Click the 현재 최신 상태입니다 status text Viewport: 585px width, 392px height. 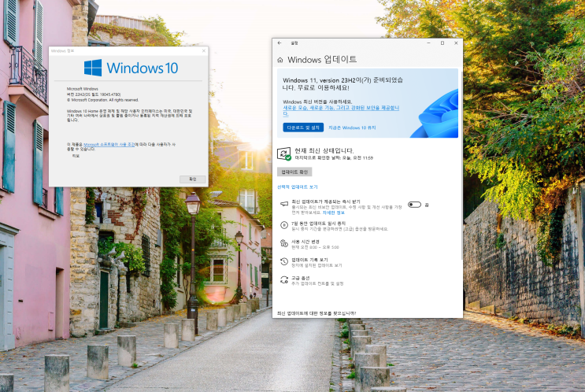pyautogui.click(x=324, y=150)
